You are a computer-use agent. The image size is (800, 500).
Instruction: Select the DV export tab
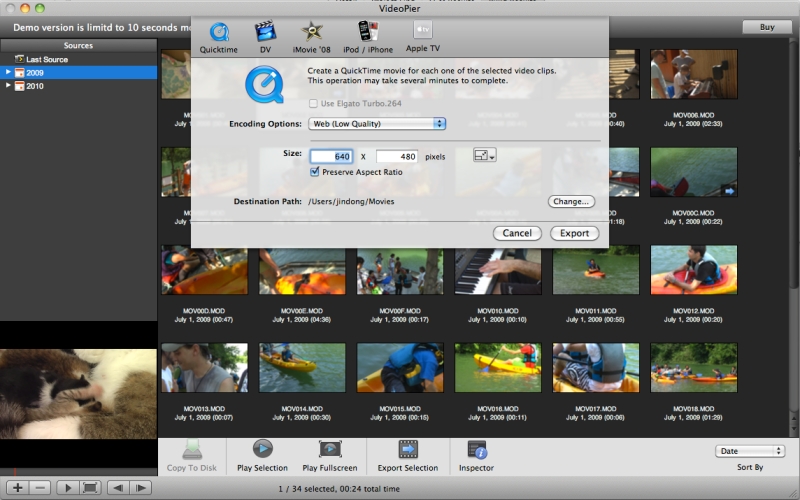coord(265,37)
